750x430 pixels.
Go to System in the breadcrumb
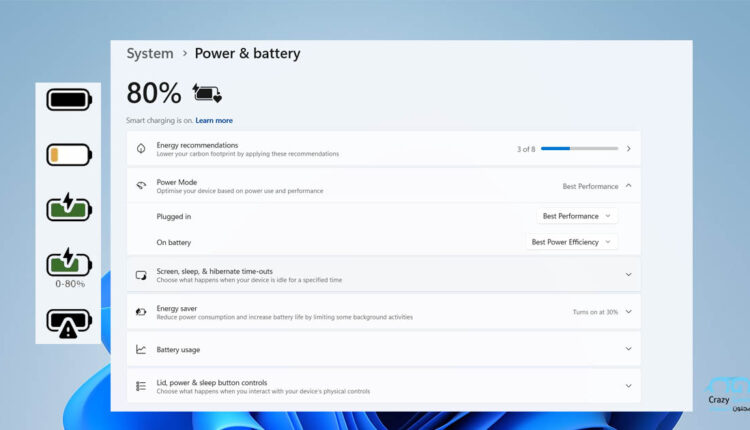(x=149, y=54)
